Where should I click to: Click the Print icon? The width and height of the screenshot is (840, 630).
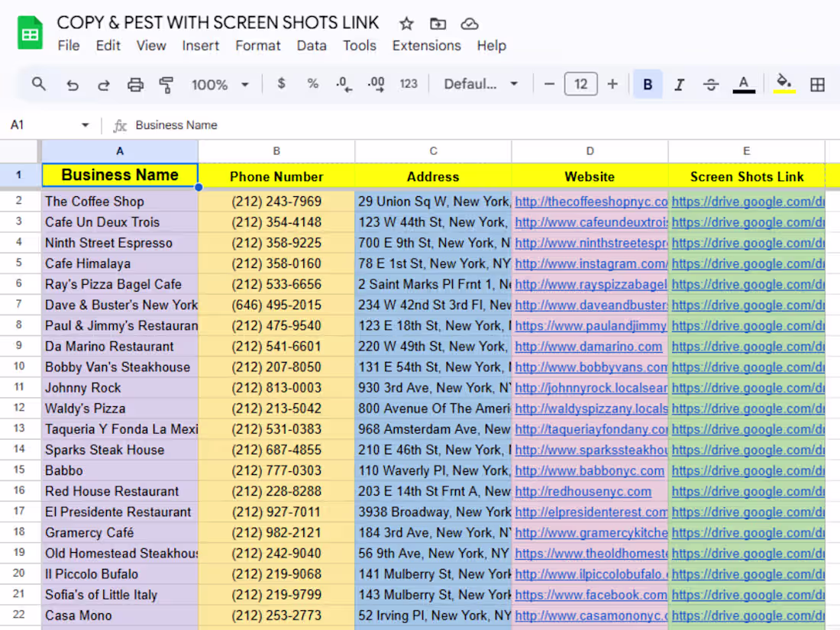point(136,84)
